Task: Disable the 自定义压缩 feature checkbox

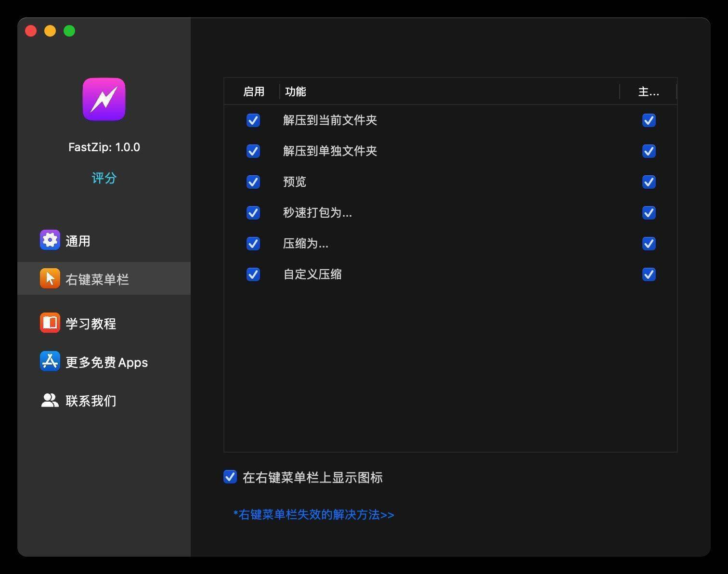Action: pyautogui.click(x=253, y=274)
